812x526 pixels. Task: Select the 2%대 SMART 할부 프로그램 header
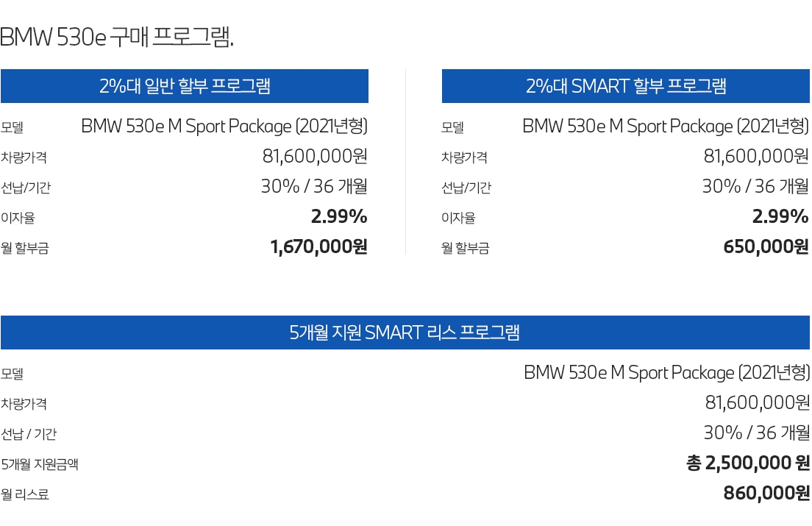(626, 86)
